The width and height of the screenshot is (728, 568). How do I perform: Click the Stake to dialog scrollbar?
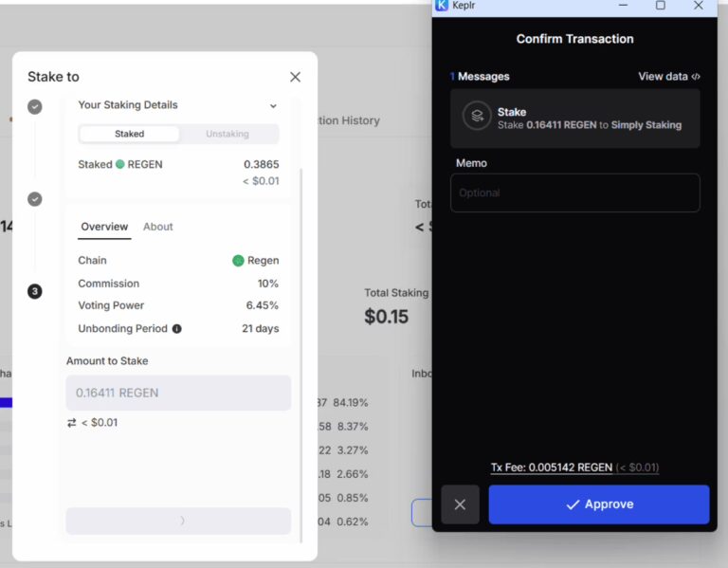[301, 351]
